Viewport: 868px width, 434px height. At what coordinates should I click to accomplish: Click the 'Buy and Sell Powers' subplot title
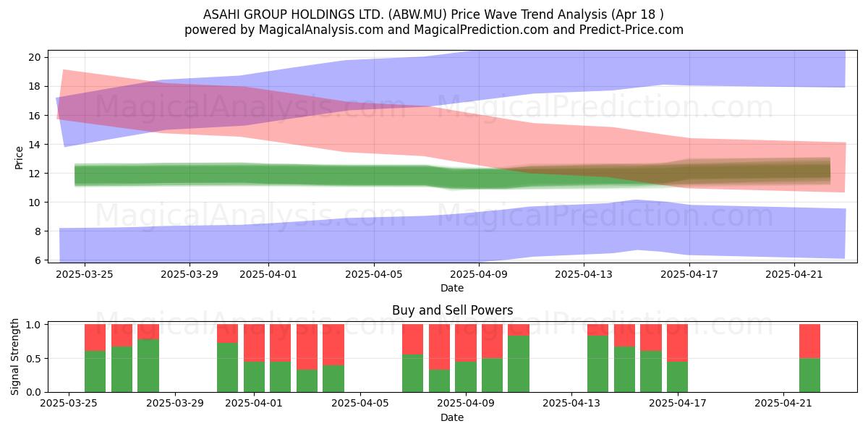452,310
